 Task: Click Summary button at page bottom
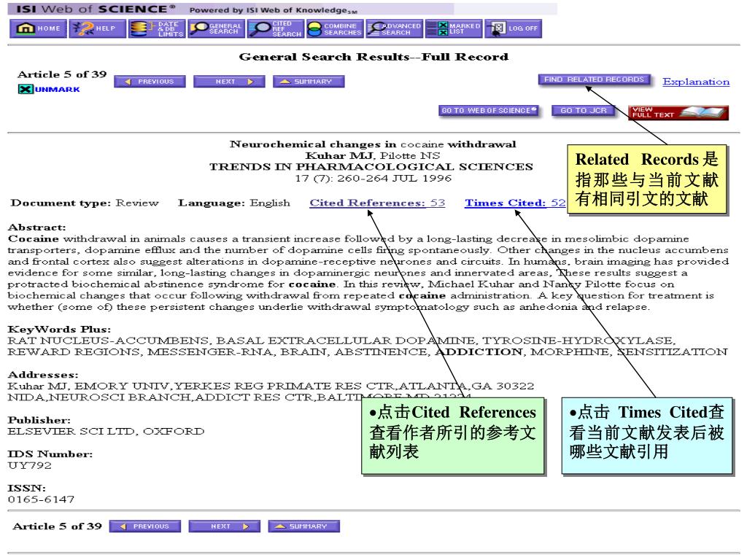pos(304,526)
